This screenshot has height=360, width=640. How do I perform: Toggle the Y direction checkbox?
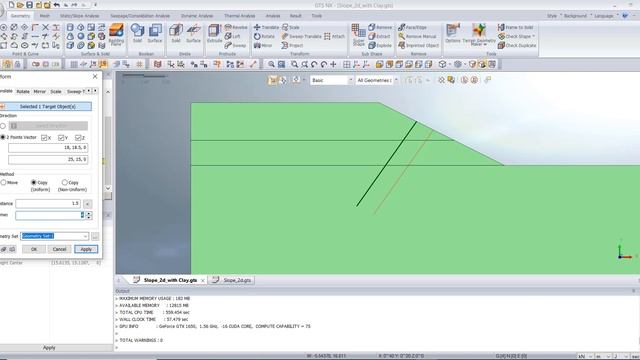click(x=61, y=138)
